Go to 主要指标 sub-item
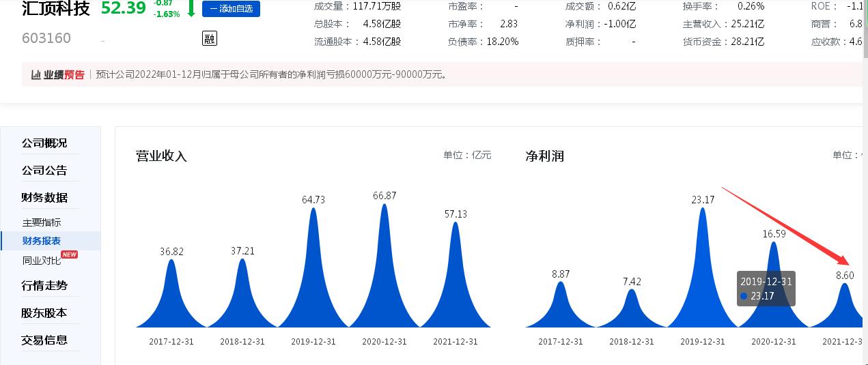 point(42,222)
